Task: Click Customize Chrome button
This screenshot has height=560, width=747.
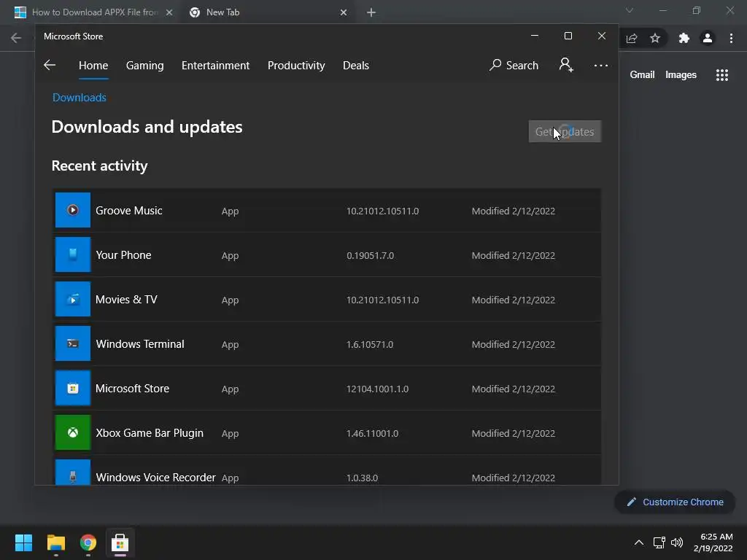Action: pyautogui.click(x=675, y=502)
